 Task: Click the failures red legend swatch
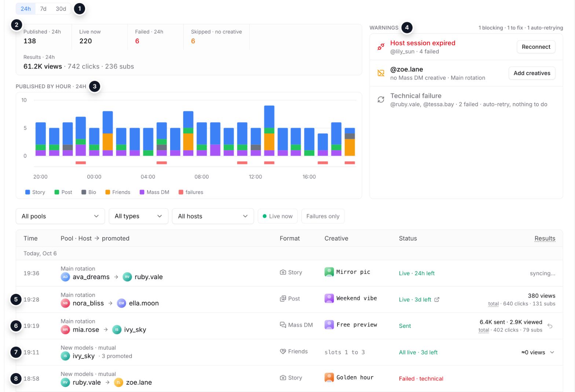pos(181,192)
